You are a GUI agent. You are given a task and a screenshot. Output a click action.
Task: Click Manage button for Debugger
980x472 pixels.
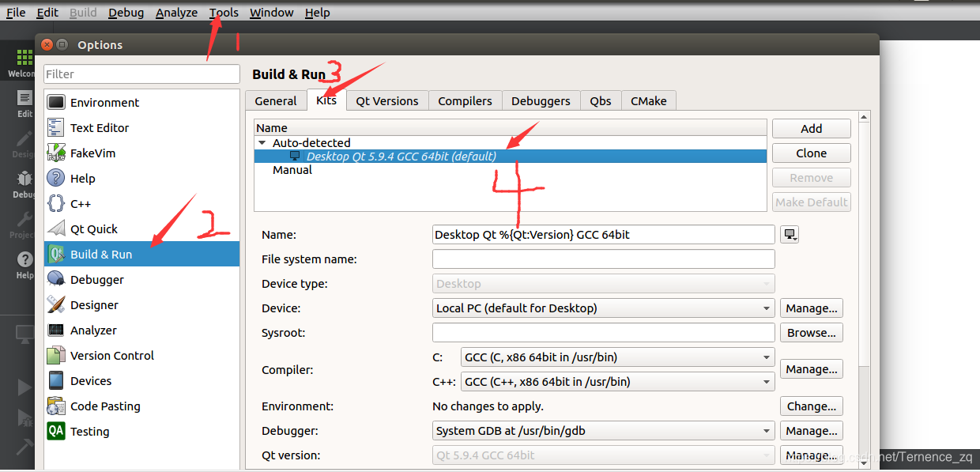812,431
